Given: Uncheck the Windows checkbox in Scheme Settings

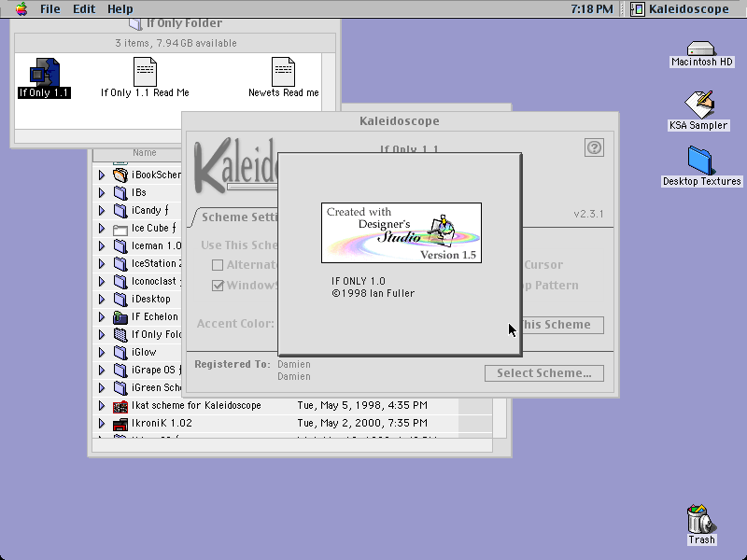Looking at the screenshot, I should coord(218,286).
